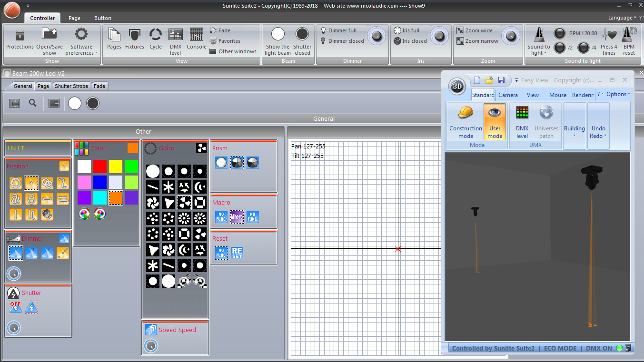Image resolution: width=644 pixels, height=362 pixels.
Task: Select the purple Macro preset
Action: (237, 217)
